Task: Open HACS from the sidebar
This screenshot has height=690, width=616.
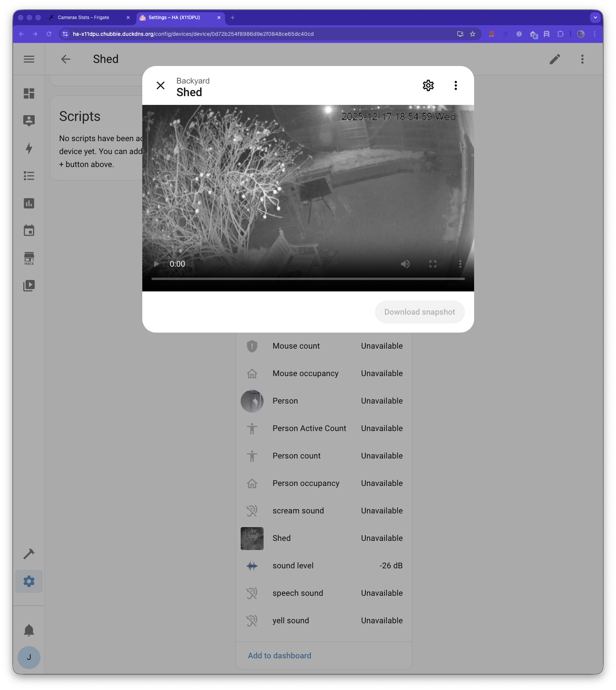Action: tap(29, 258)
